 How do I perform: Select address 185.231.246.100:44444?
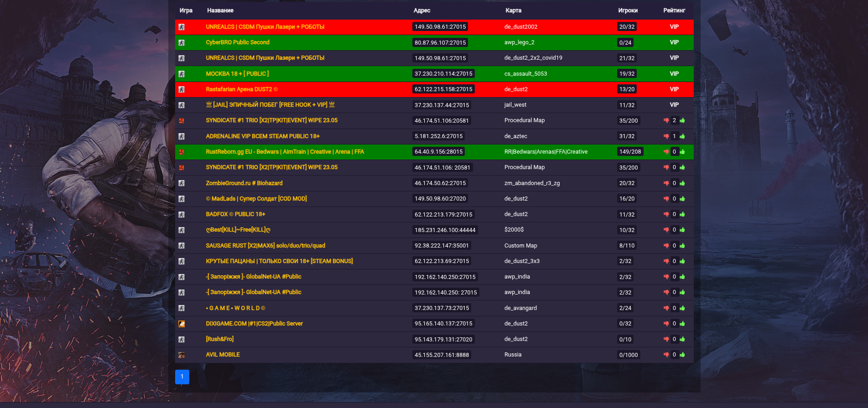(445, 230)
